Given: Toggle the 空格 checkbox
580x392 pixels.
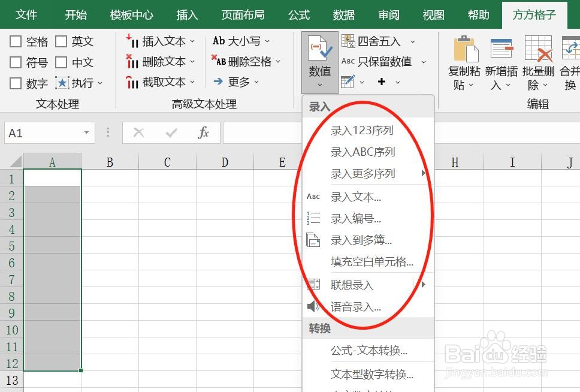Looking at the screenshot, I should [x=15, y=41].
